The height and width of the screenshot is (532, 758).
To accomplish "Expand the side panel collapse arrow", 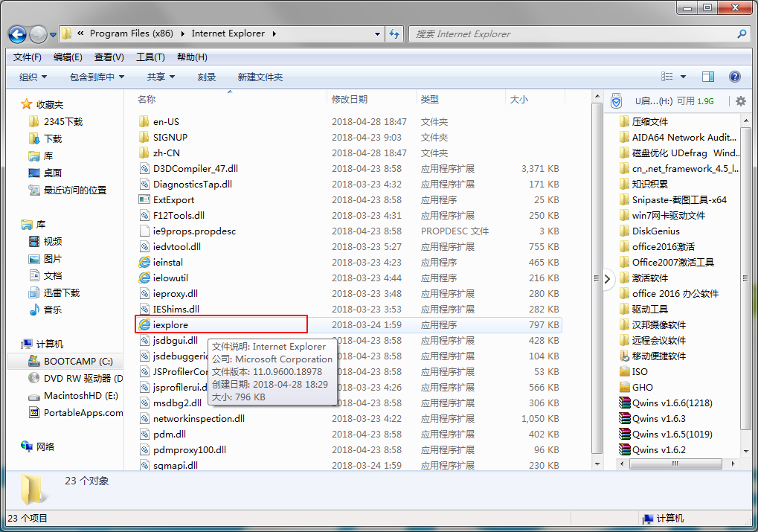I will pos(608,279).
